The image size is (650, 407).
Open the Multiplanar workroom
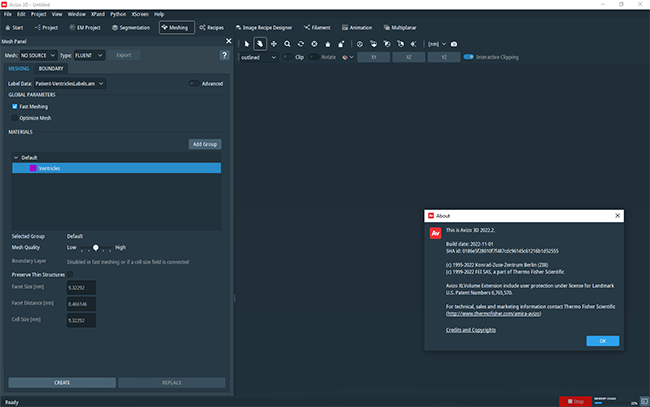[x=400, y=28]
